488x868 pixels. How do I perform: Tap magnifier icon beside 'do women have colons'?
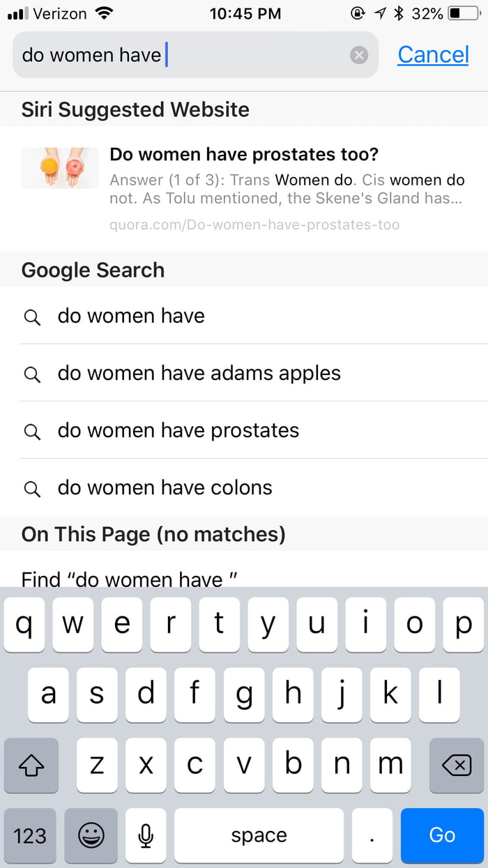click(x=32, y=488)
